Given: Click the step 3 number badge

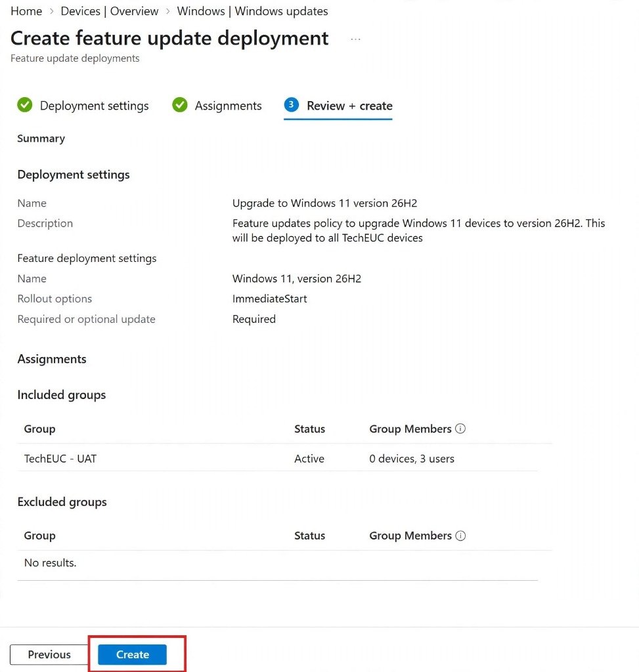Looking at the screenshot, I should [291, 104].
